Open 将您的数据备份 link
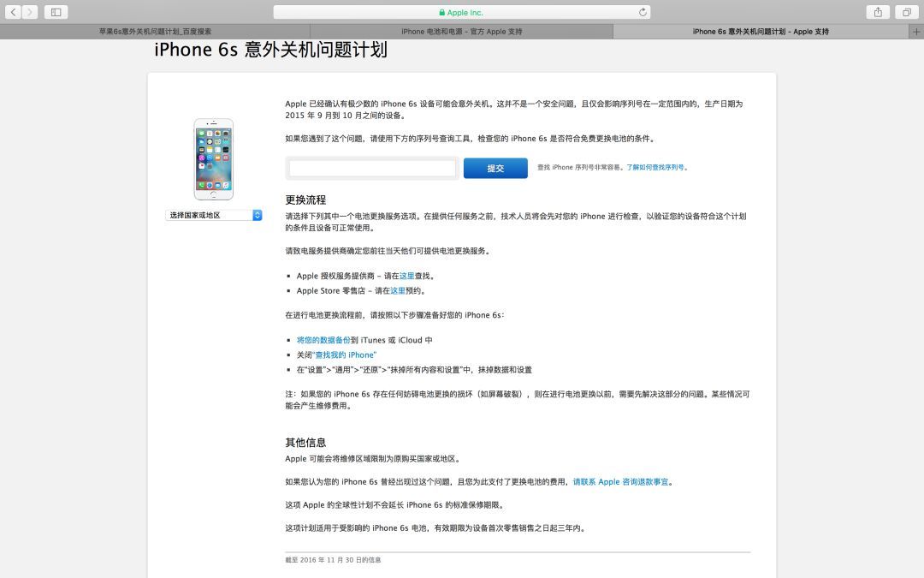The height and width of the screenshot is (578, 924). click(x=323, y=340)
